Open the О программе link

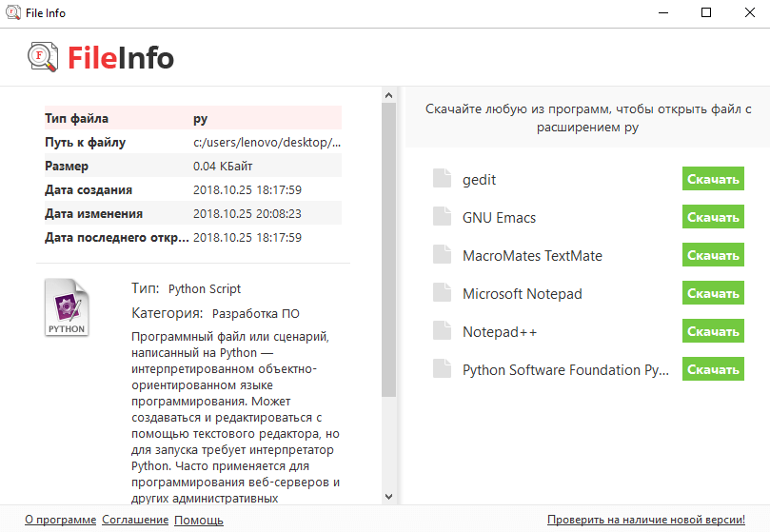60,520
